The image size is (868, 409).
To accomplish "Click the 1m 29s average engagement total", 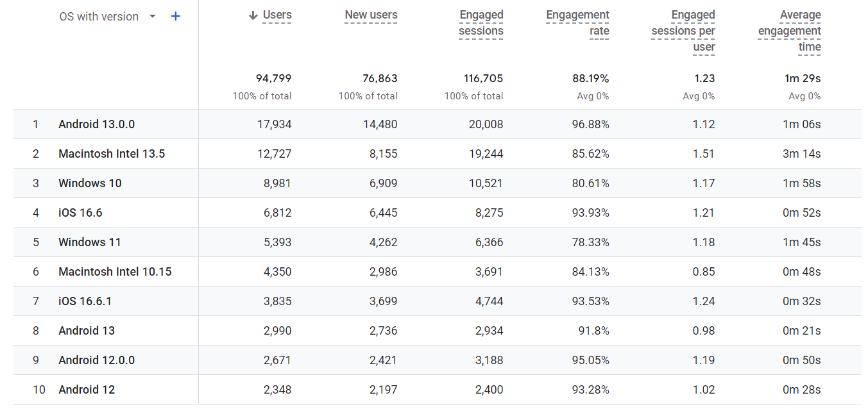I will (803, 78).
